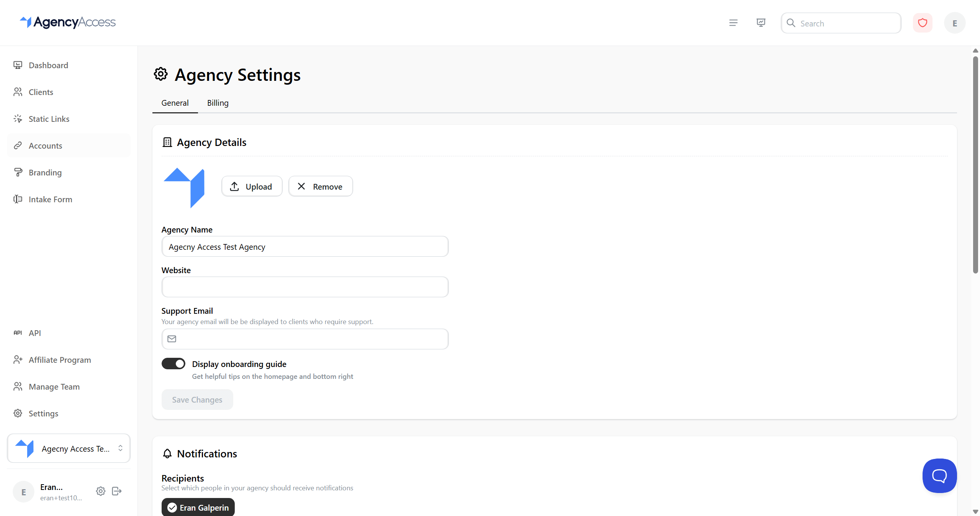
Task: Select Accounts in sidebar
Action: coord(69,146)
